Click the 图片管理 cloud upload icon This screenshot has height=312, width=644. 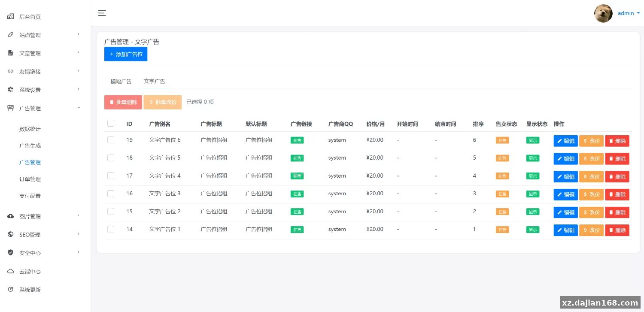click(x=11, y=216)
